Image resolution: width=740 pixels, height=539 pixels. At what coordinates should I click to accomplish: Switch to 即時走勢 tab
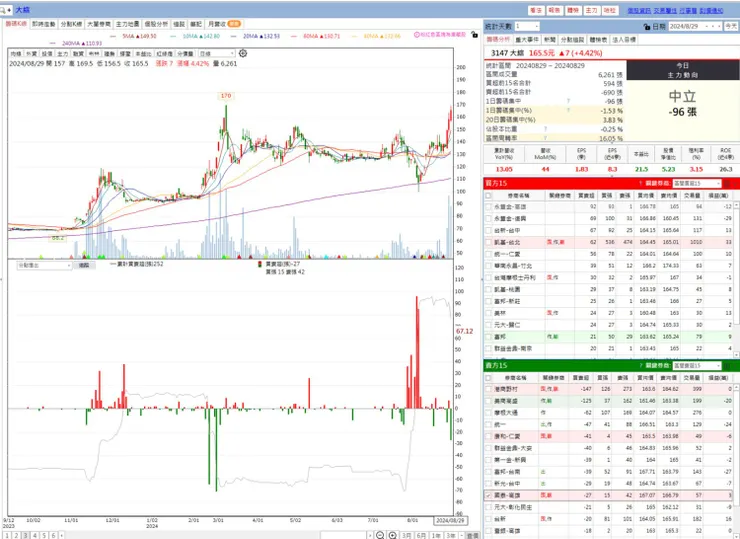(44, 24)
